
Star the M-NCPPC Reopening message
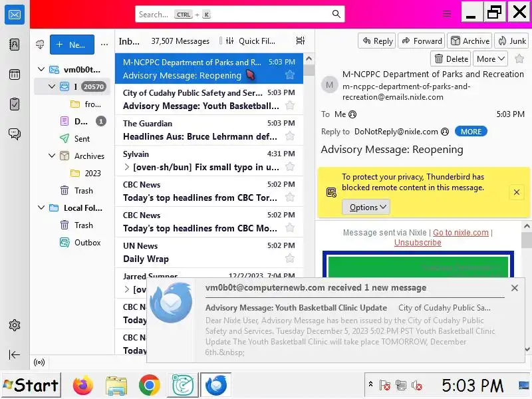click(x=290, y=74)
